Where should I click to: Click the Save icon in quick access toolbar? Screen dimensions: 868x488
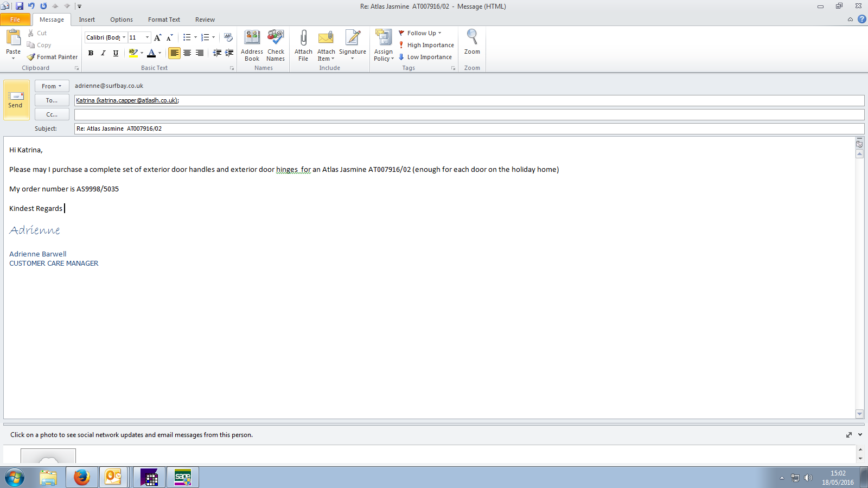pos(20,6)
